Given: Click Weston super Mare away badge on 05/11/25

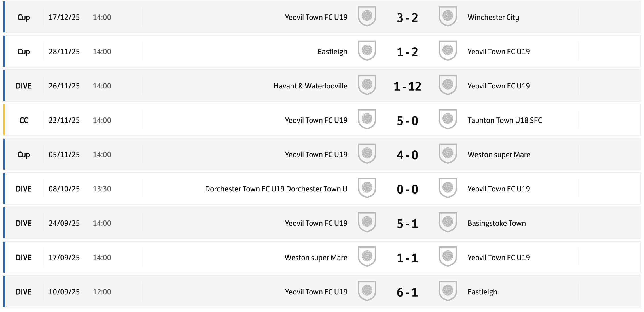Looking at the screenshot, I should 448,154.
